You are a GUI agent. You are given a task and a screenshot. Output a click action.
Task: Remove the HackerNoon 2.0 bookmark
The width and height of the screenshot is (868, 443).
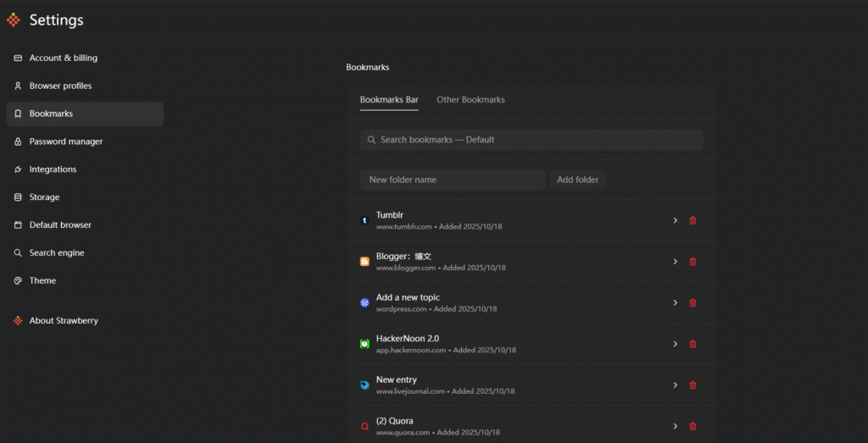(x=693, y=344)
